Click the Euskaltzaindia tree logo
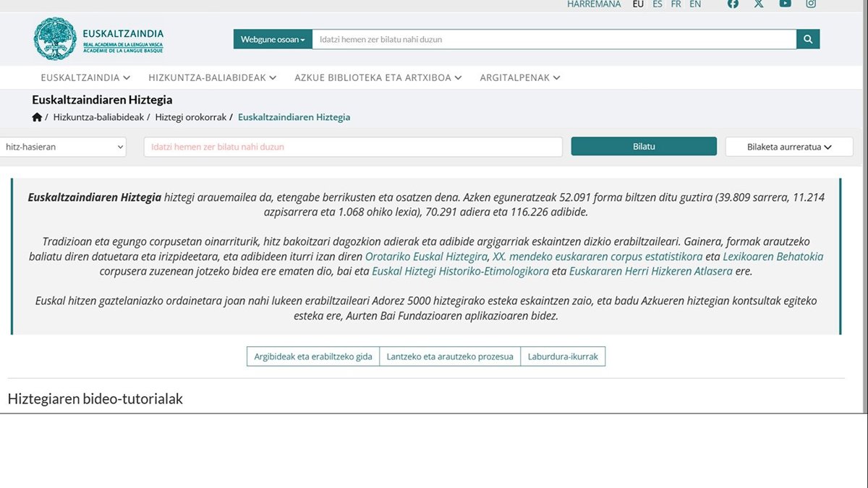The image size is (868, 488). (54, 39)
